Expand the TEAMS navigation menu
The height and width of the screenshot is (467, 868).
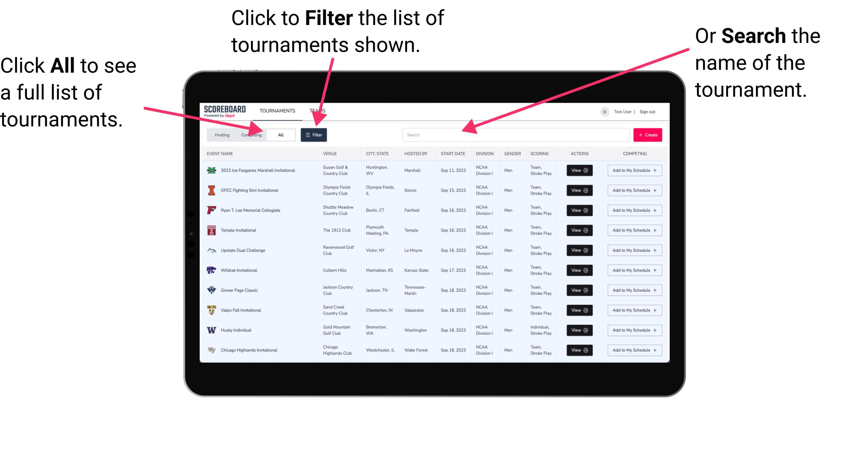319,110
